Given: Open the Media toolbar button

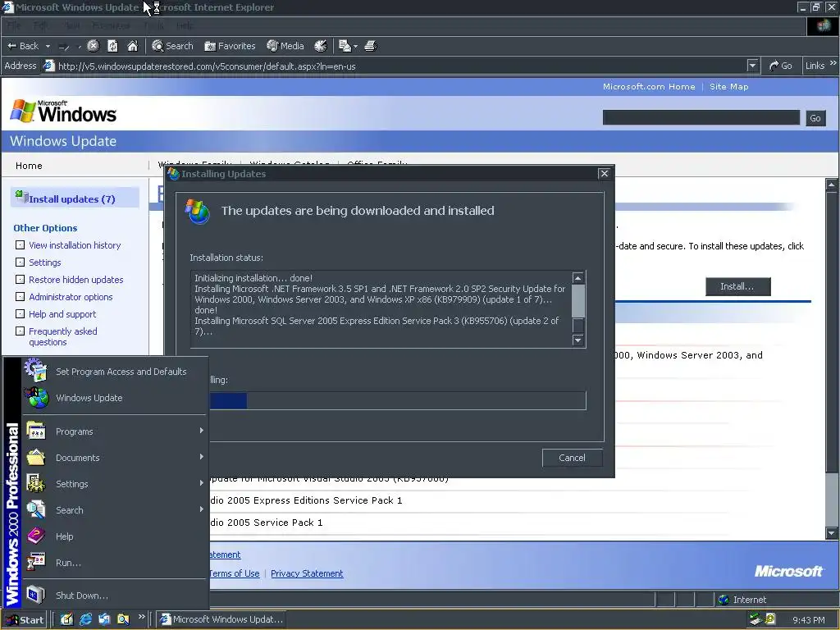Looking at the screenshot, I should point(285,46).
